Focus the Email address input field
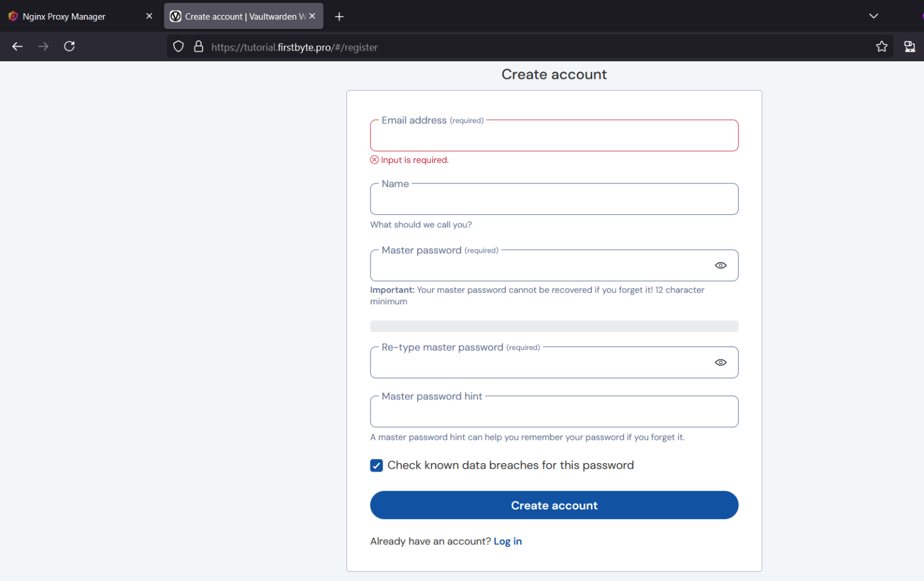This screenshot has width=924, height=581. (x=554, y=135)
